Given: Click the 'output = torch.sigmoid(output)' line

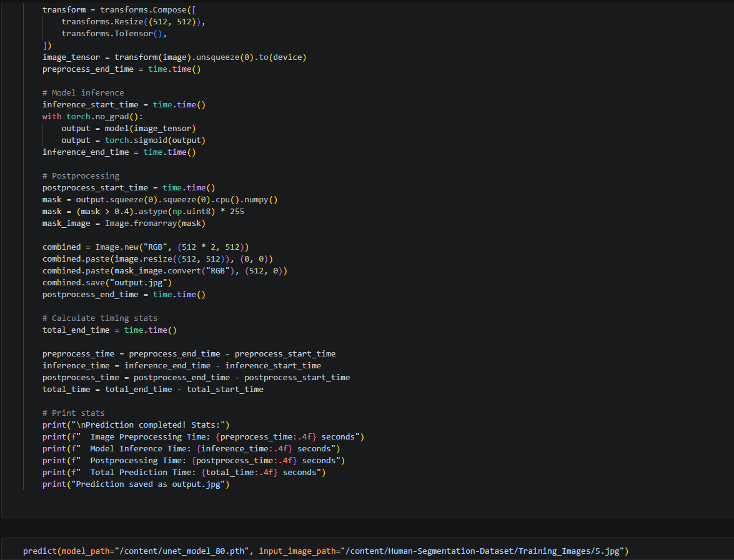Looking at the screenshot, I should click(134, 140).
